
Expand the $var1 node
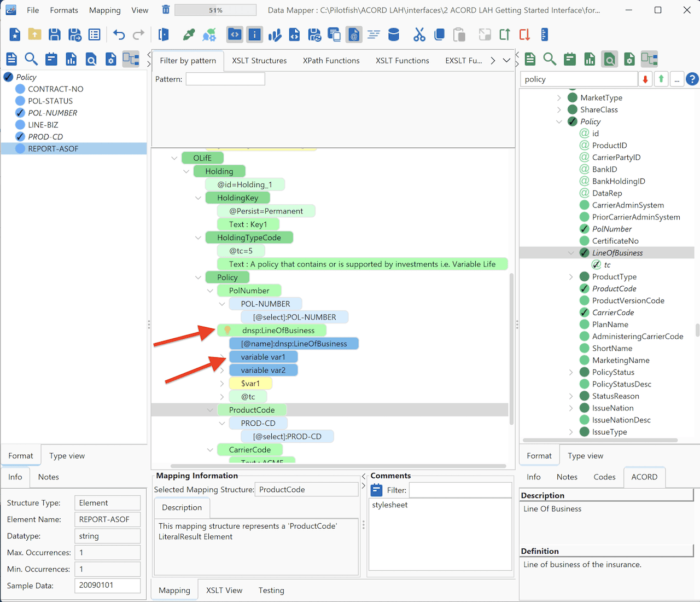coord(222,384)
